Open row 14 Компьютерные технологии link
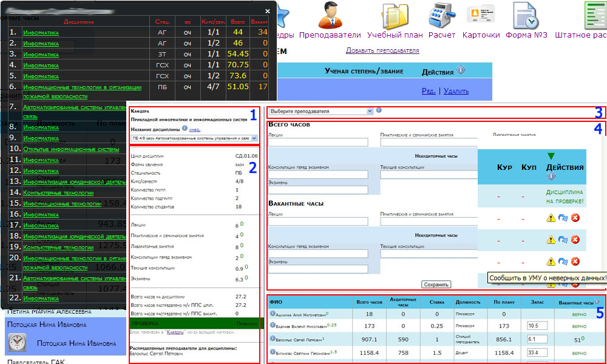This screenshot has width=607, height=364. tap(58, 193)
